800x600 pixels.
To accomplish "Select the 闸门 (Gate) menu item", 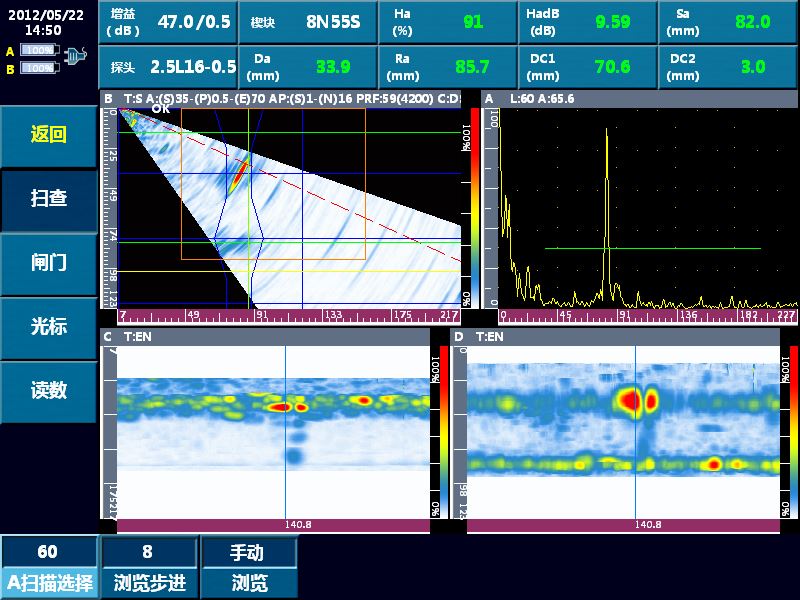I will (x=48, y=263).
